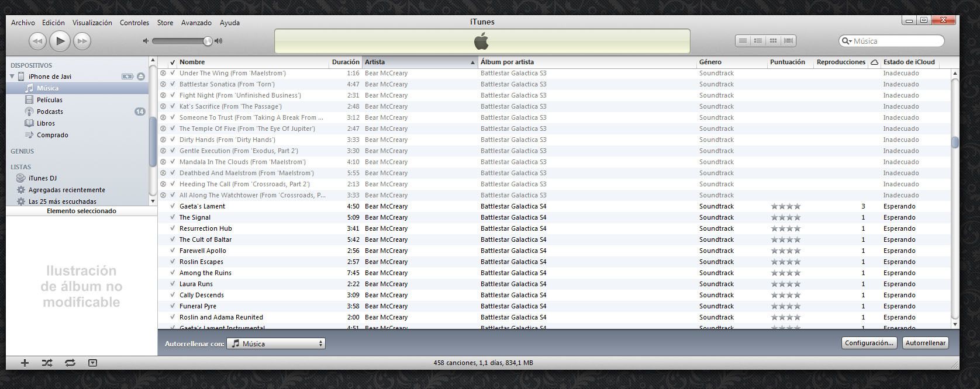This screenshot has width=980, height=389.
Task: Uncheck Farewell Apollo song
Action: (x=172, y=251)
